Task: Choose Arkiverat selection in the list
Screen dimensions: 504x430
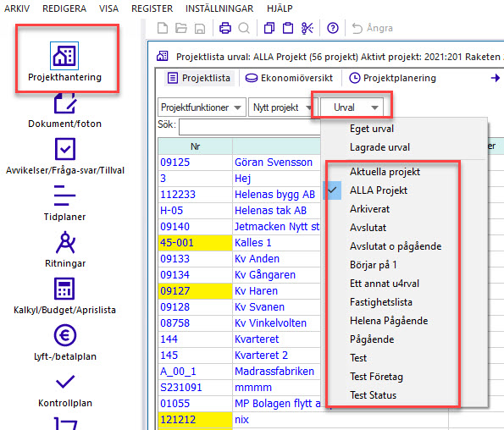Action: 369,209
